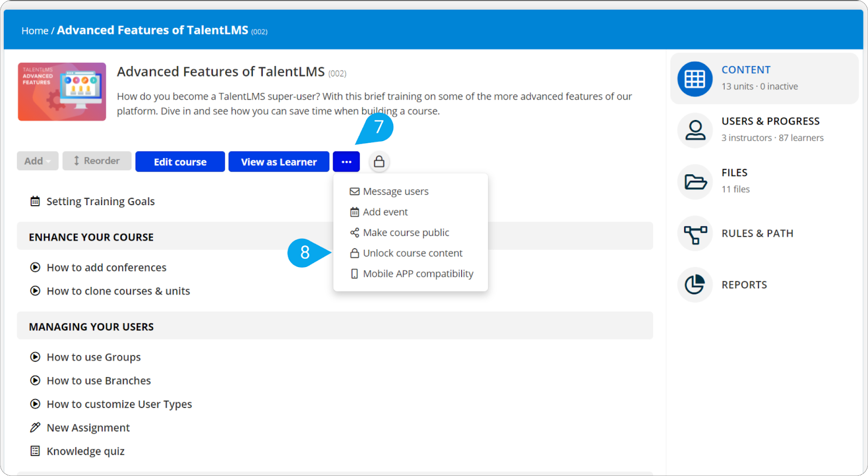The image size is (868, 476).
Task: Open How to use Branches unit
Action: [99, 381]
